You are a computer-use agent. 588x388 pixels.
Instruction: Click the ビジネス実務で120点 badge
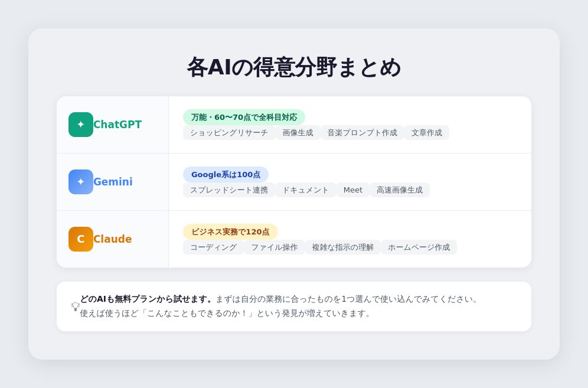230,232
